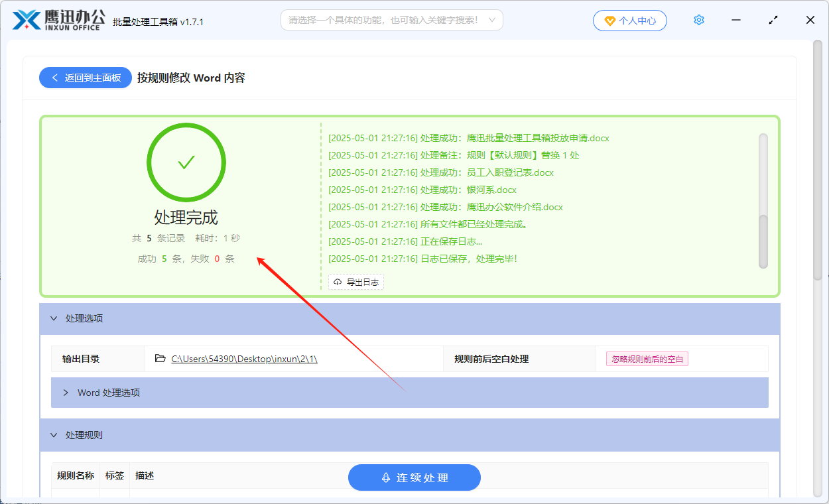Click the upload icon on the 导出日志 button
This screenshot has height=504, width=829.
coord(337,281)
